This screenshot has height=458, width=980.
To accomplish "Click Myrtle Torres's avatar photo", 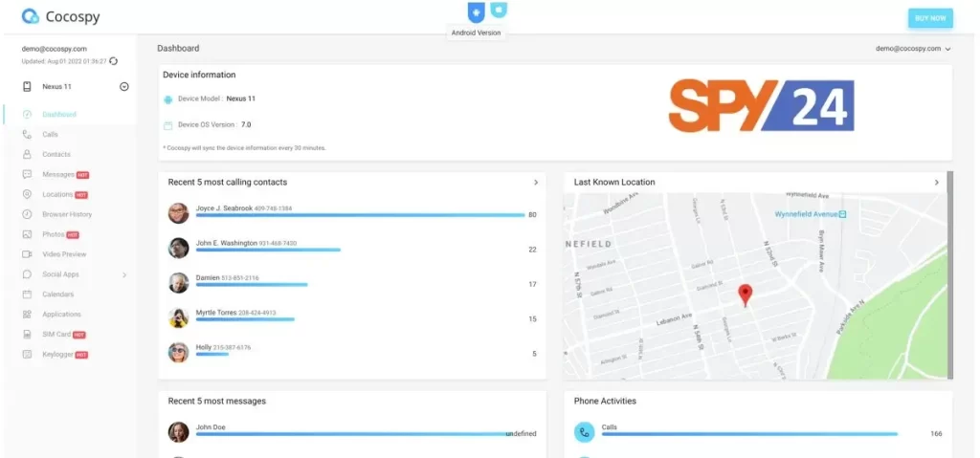I will [x=178, y=317].
